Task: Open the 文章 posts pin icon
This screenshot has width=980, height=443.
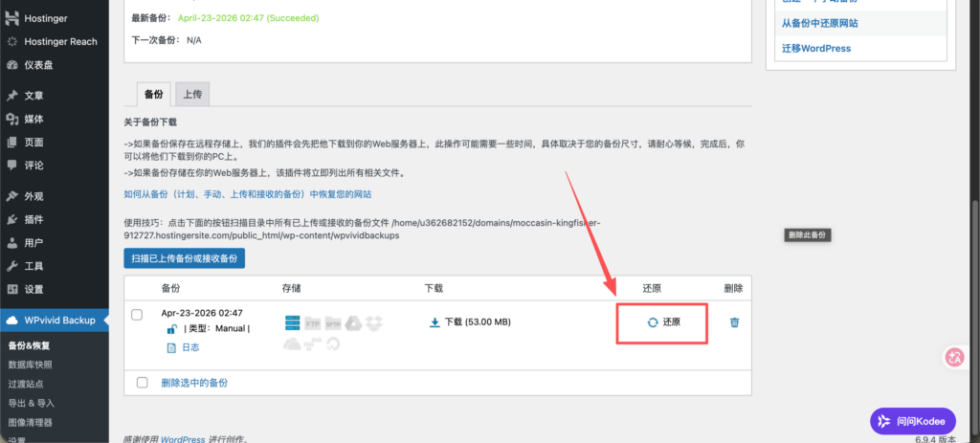Action: [11, 96]
